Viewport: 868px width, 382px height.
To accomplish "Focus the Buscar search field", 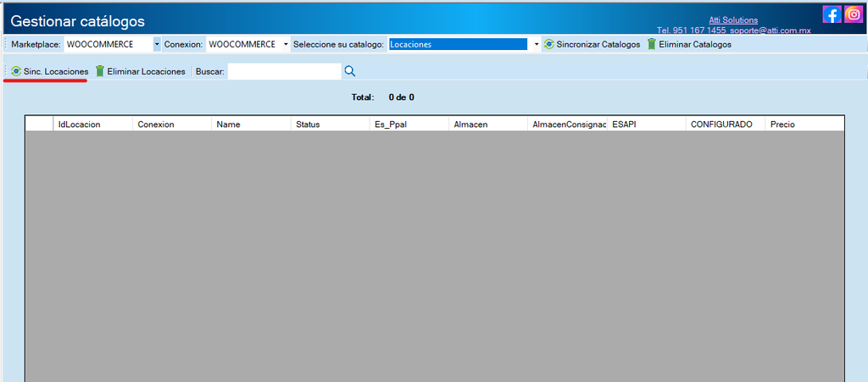I will (x=285, y=71).
